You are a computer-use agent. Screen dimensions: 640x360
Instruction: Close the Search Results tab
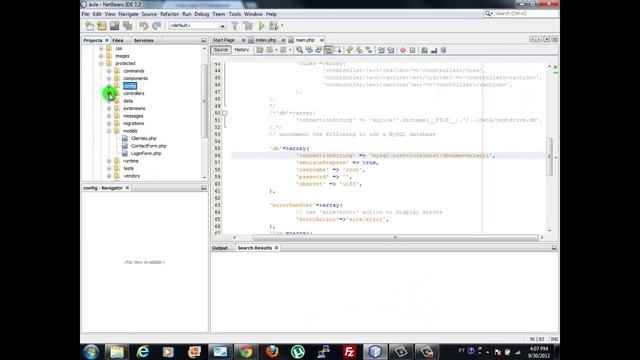276,248
